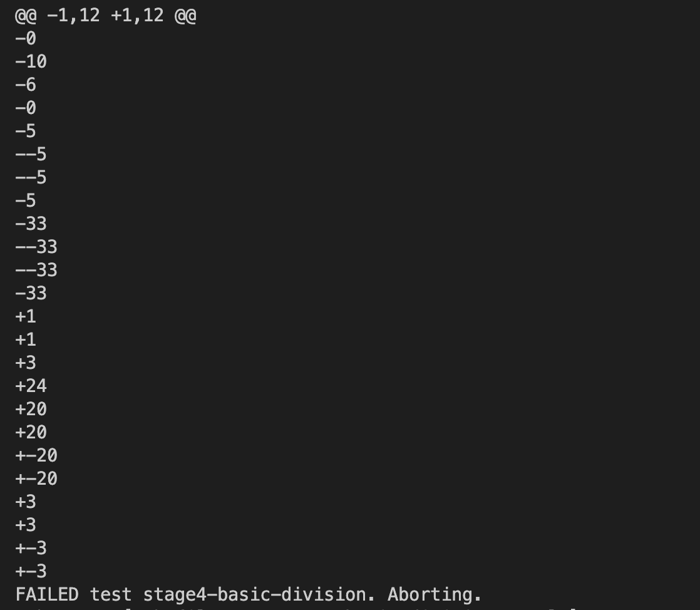Click the second added +1 line

[26, 339]
